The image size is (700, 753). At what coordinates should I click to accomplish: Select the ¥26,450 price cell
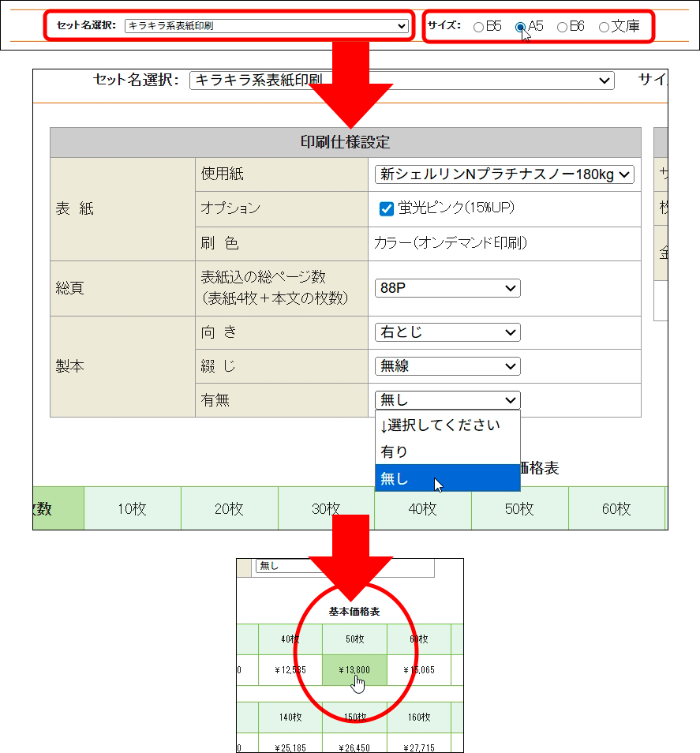tap(354, 744)
